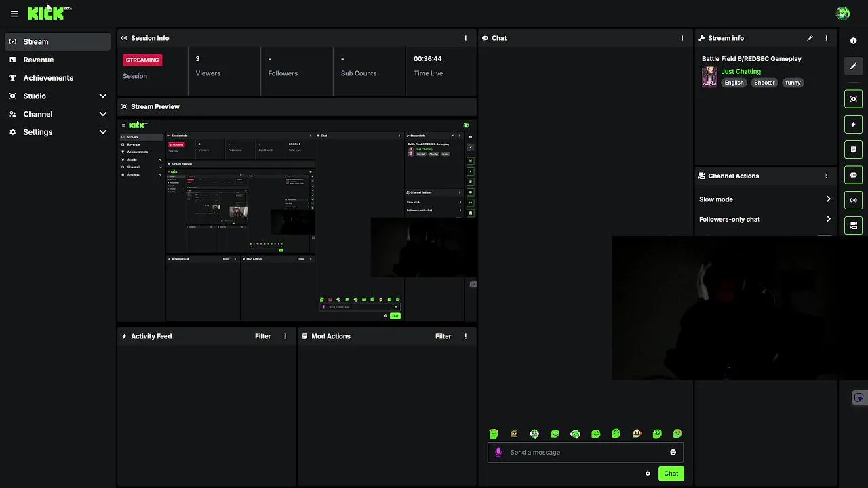Open the emoji picker in message box

point(673,452)
